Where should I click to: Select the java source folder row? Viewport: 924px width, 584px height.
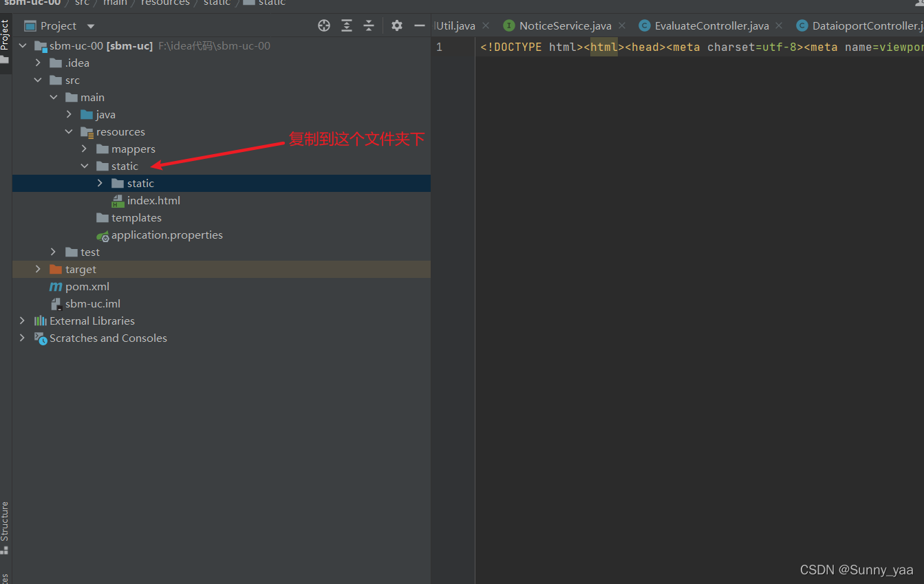pos(222,114)
